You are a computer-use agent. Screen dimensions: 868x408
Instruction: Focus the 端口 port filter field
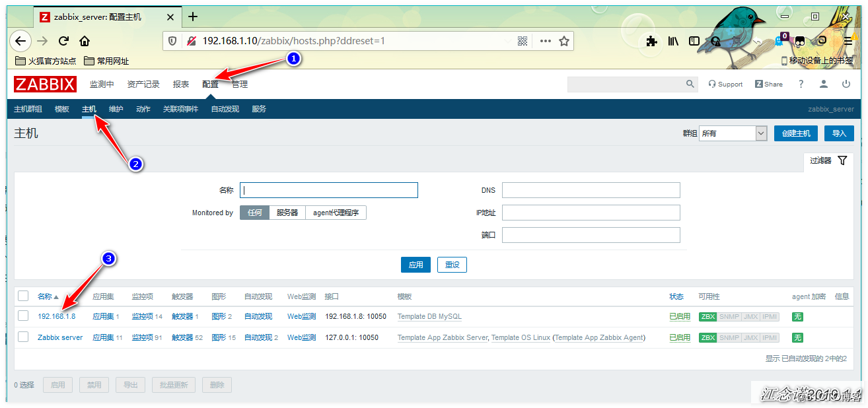[x=591, y=235]
